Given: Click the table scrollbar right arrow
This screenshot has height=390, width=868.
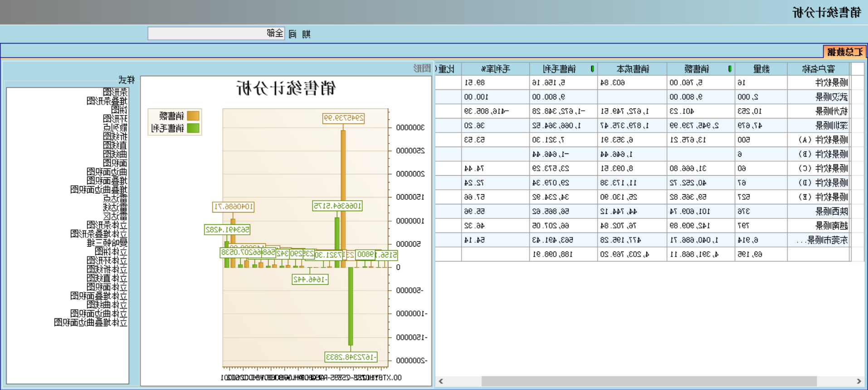Looking at the screenshot, I should pos(858,381).
